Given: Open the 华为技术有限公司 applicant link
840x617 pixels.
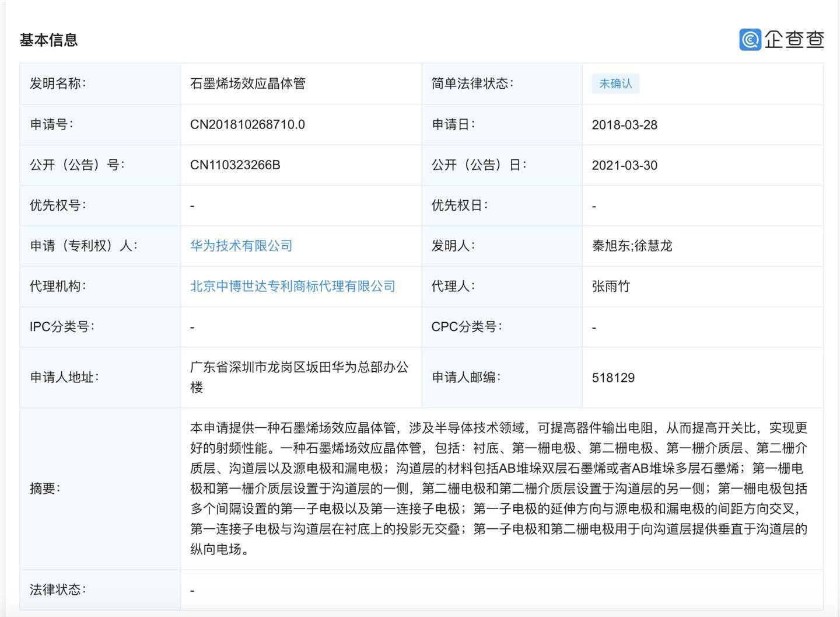Looking at the screenshot, I should click(242, 246).
